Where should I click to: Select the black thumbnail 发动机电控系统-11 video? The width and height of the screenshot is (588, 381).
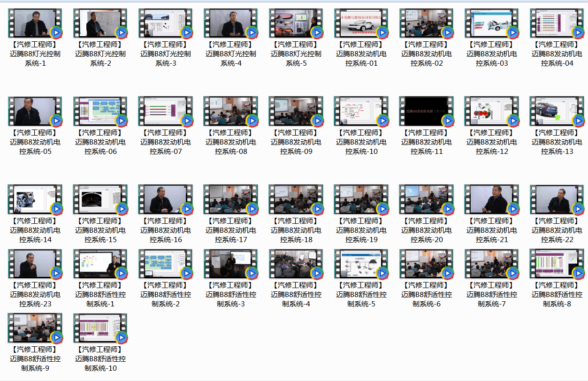(426, 111)
